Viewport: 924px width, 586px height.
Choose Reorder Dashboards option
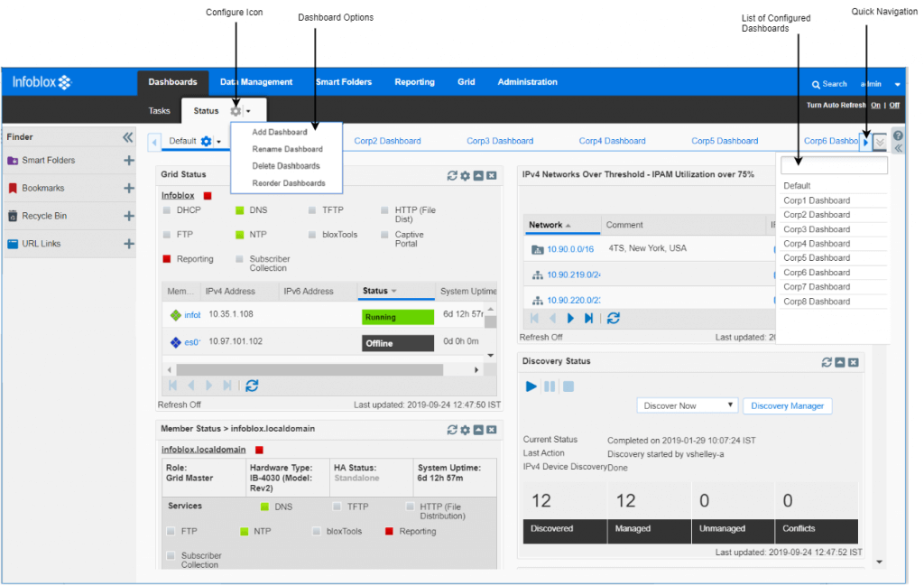(x=289, y=183)
